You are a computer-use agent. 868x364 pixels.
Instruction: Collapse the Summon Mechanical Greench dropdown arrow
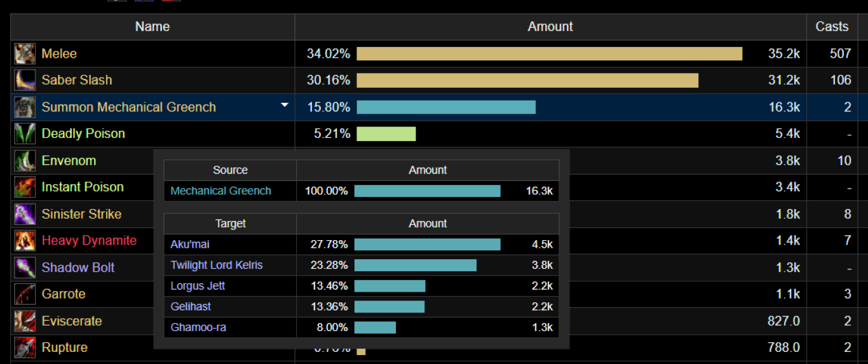[x=285, y=105]
